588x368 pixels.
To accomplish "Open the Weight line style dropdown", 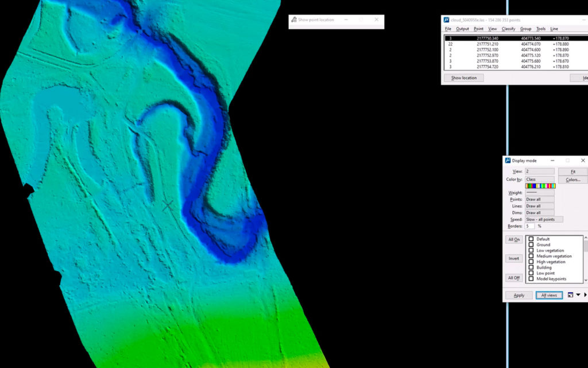I will click(540, 192).
